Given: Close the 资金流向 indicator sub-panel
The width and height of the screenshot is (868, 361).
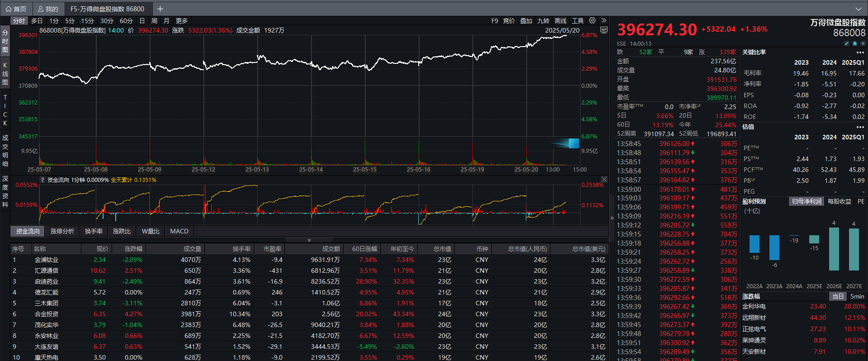Looking at the screenshot, I should click(604, 180).
